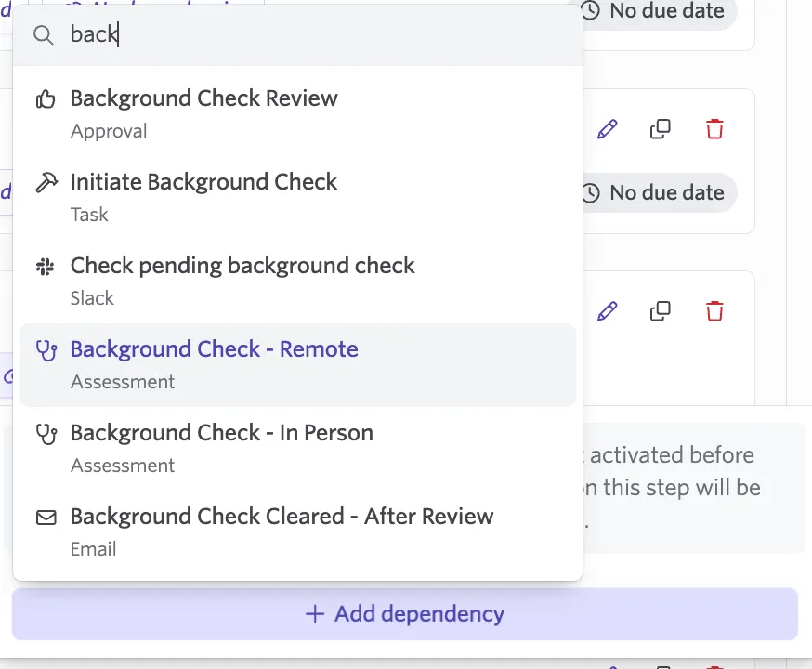Click the Add dependency button
The width and height of the screenshot is (812, 669).
[405, 614]
